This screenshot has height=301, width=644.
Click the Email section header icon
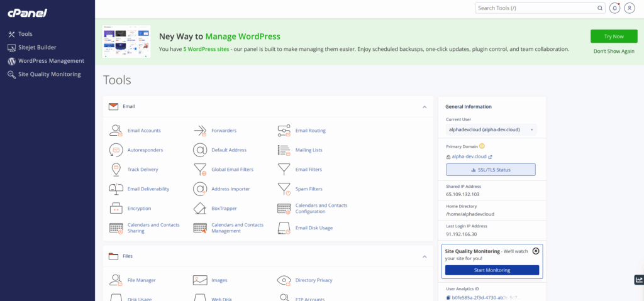click(113, 107)
